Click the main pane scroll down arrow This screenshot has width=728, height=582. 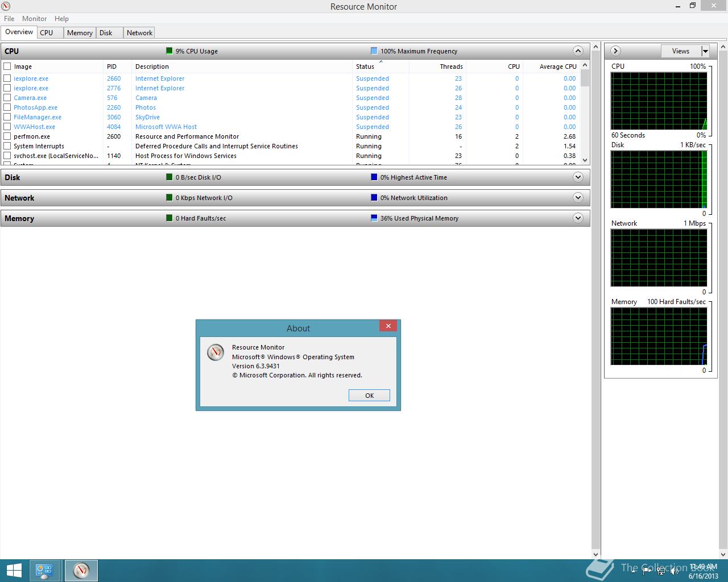[596, 554]
